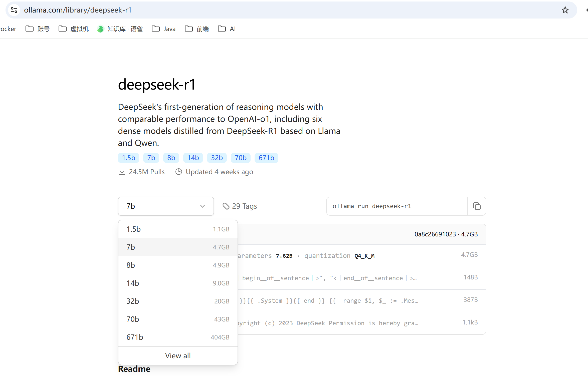The height and width of the screenshot is (380, 588).
Task: Open the 前端 bookmarks folder
Action: click(197, 29)
